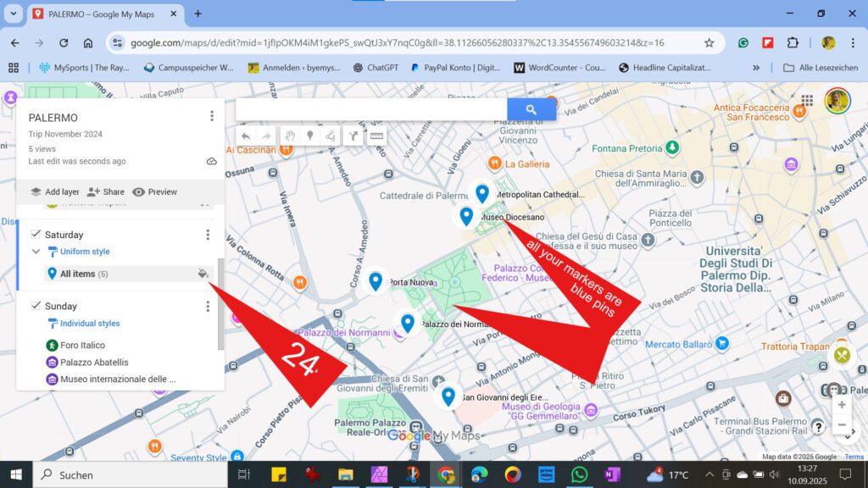This screenshot has width=868, height=488.
Task: Disable the Sunday layer checkbox
Action: 35,306
